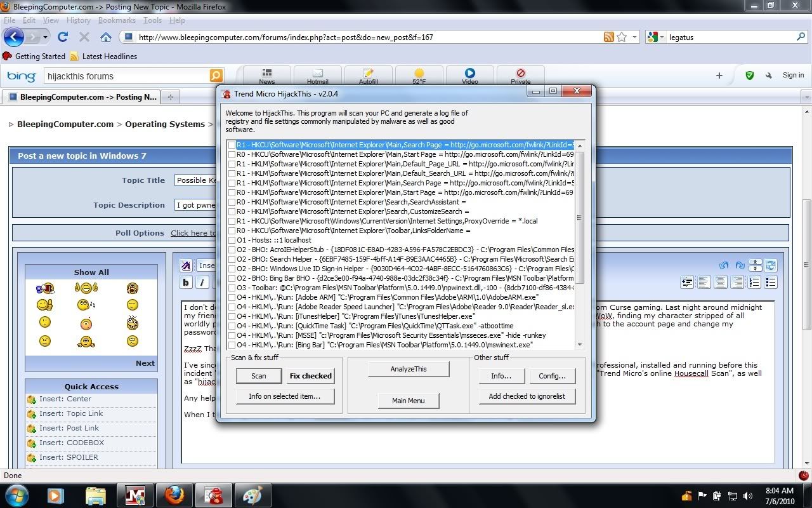Screen dimensions: 812x508
Task: Click the italic i formatting button
Action: (x=202, y=283)
